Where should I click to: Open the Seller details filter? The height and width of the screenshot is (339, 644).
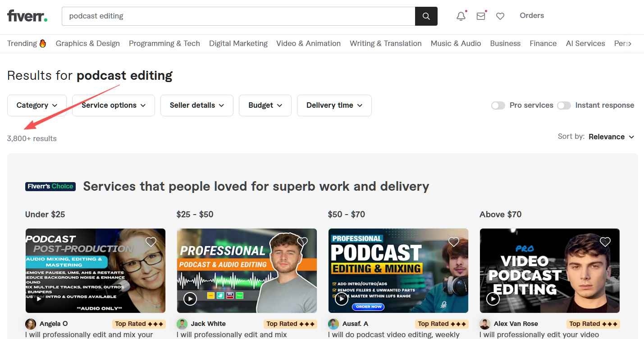197,105
